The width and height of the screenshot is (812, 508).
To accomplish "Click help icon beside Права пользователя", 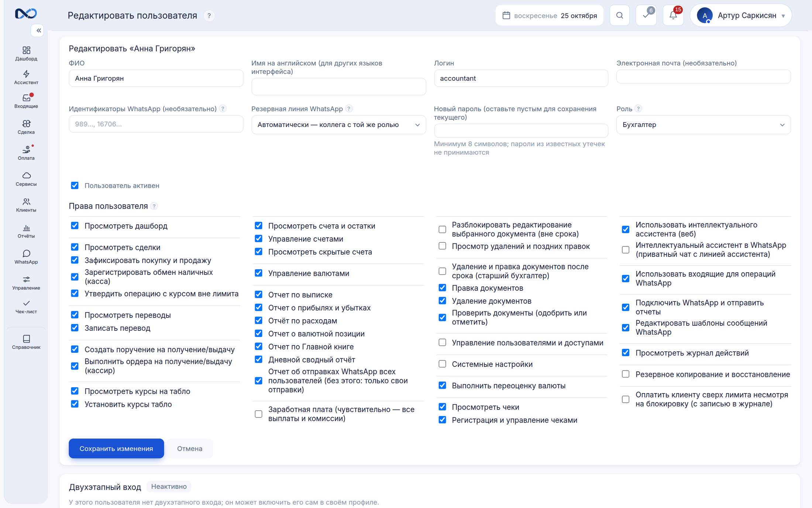I will 154,206.
